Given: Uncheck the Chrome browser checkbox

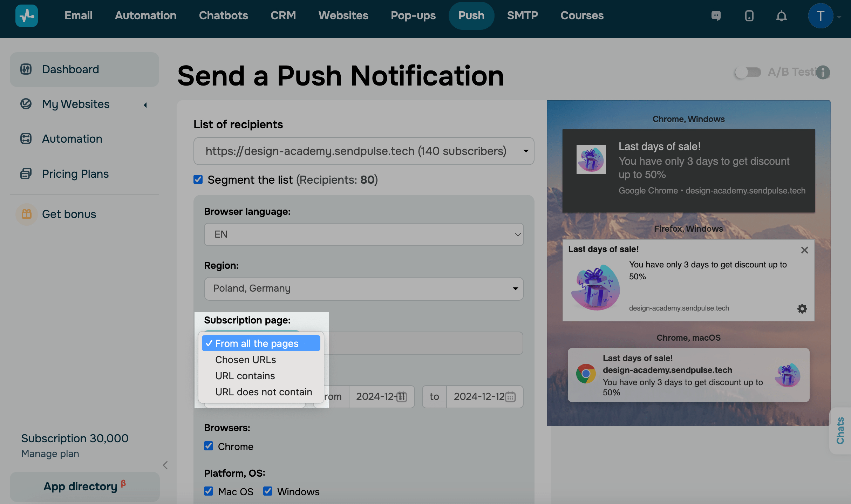Looking at the screenshot, I should pyautogui.click(x=209, y=446).
